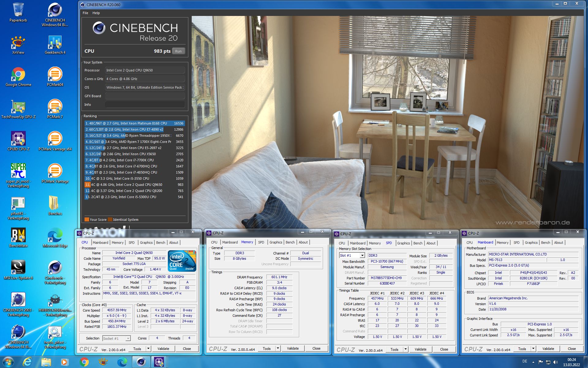Select the Core i7-7700K ranking entry
588x368 pixels.
coord(134,160)
